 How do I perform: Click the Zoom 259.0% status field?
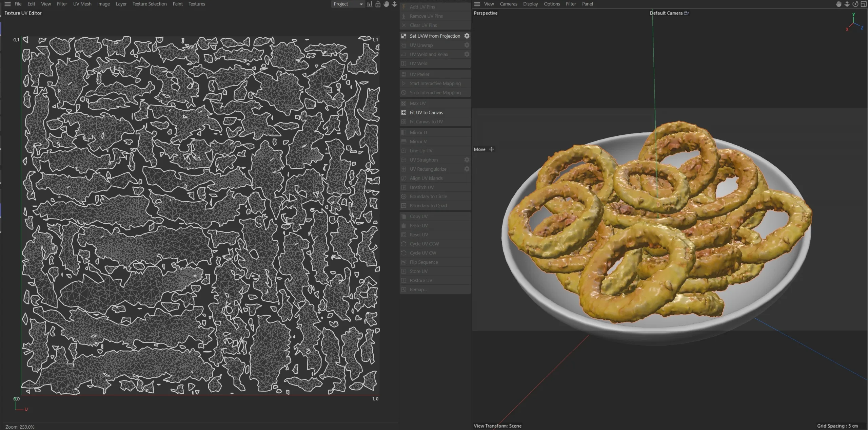20,427
